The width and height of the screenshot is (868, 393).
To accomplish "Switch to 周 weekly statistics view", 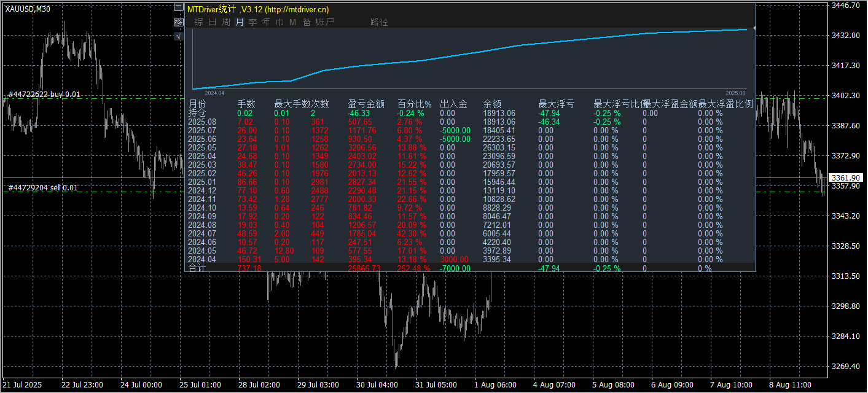I will click(x=225, y=21).
